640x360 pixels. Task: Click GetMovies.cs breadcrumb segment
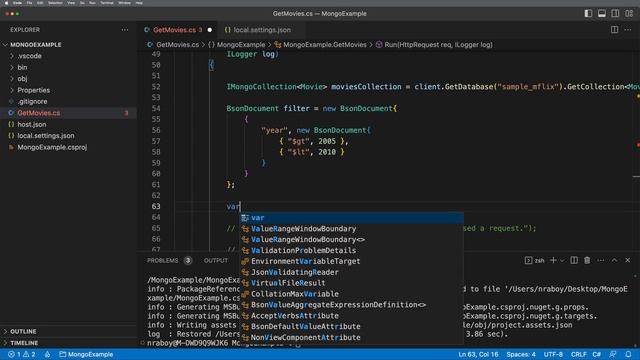click(x=178, y=45)
